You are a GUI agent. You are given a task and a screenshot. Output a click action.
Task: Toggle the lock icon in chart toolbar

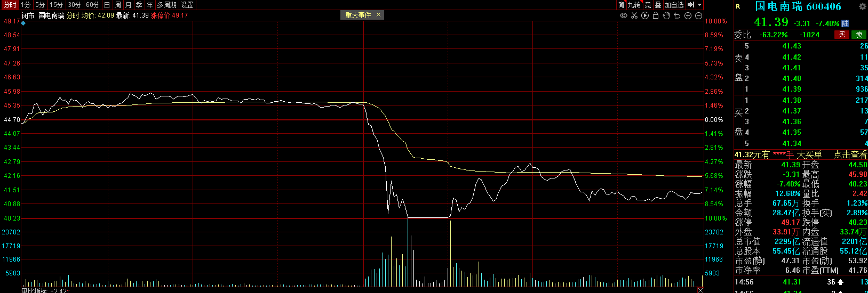click(x=656, y=15)
